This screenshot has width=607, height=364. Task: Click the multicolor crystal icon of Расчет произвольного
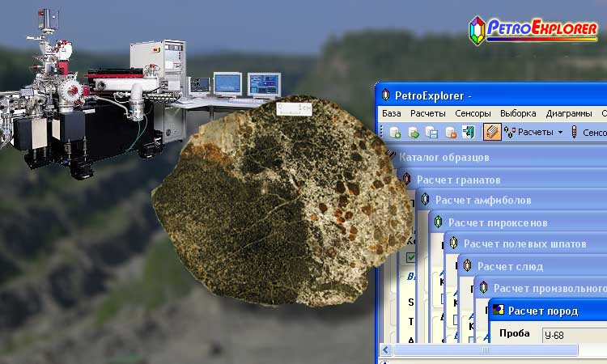[x=483, y=288]
